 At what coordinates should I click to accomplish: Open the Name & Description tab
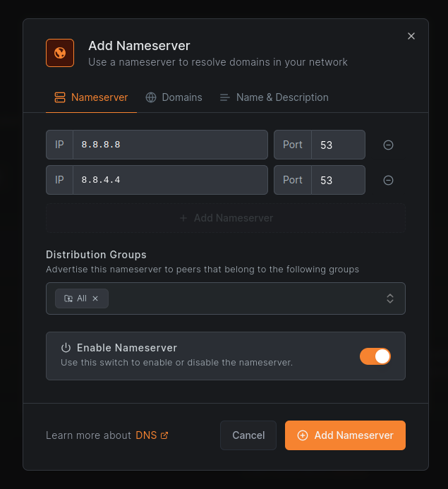click(274, 97)
